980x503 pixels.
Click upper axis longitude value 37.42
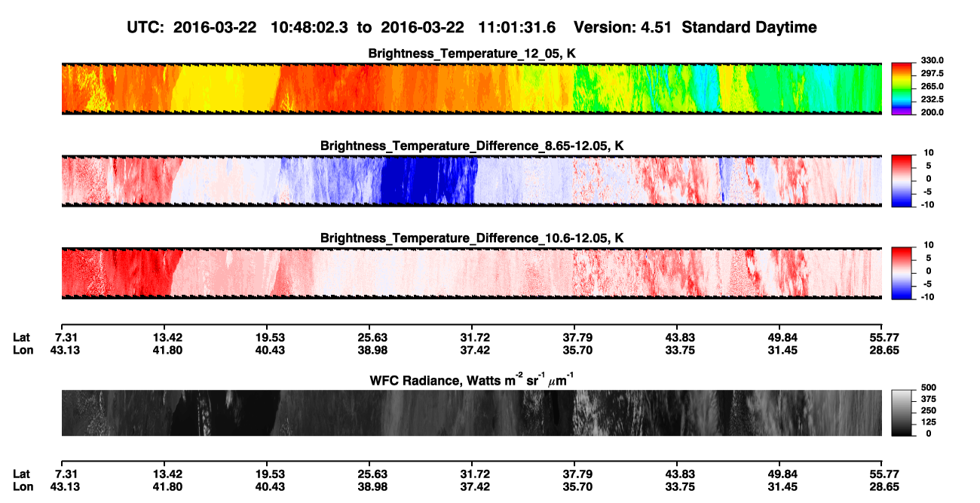coord(474,350)
